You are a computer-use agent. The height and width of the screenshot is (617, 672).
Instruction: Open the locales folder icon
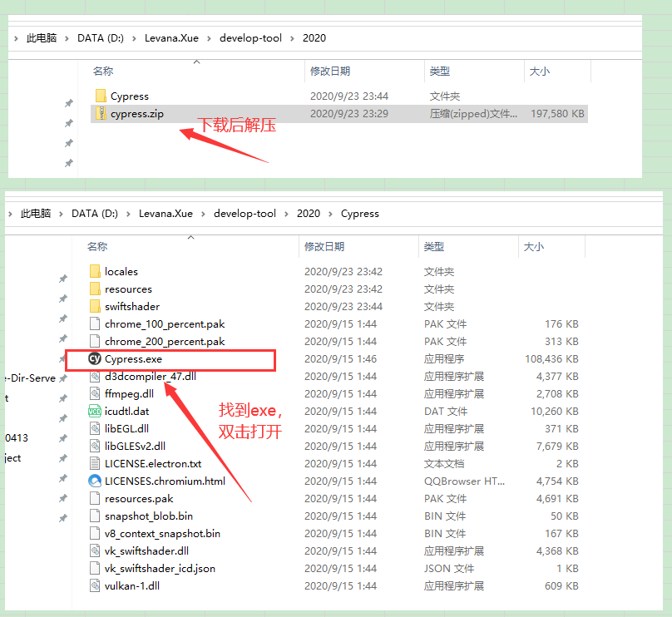tap(95, 271)
